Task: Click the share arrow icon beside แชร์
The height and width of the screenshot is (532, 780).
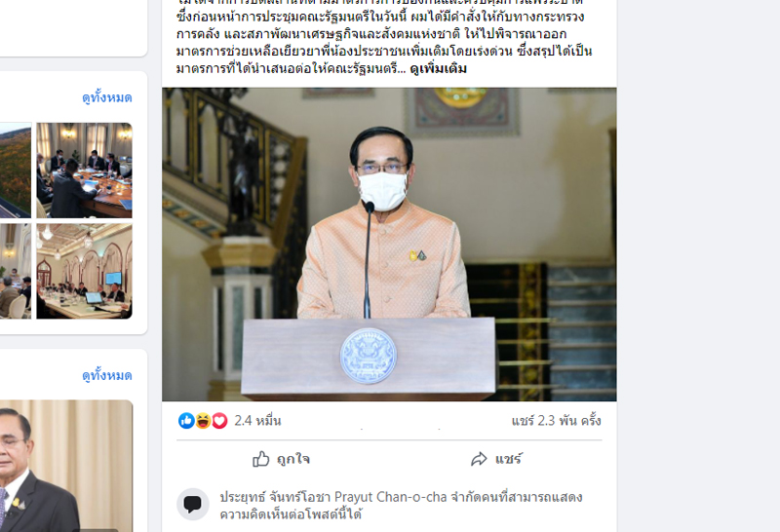Action: point(479,459)
